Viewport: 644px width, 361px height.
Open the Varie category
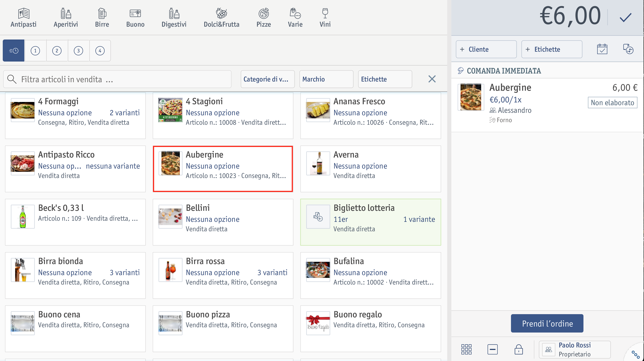click(295, 17)
